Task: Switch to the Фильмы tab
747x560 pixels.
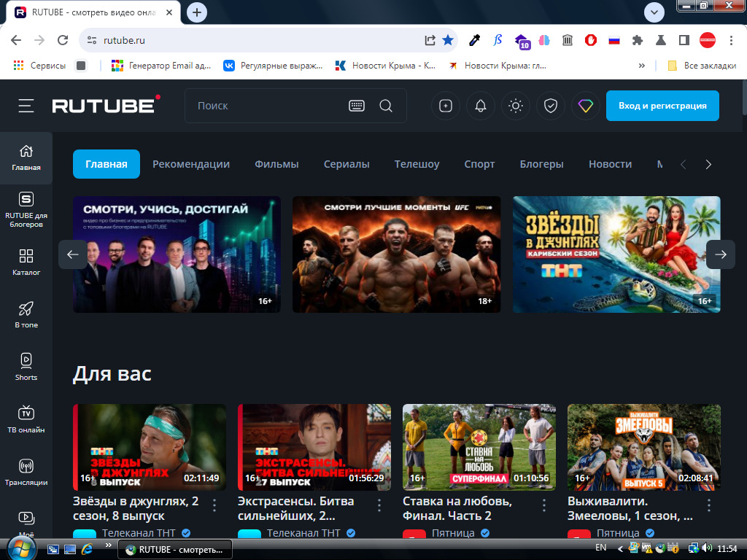Action: coord(276,164)
